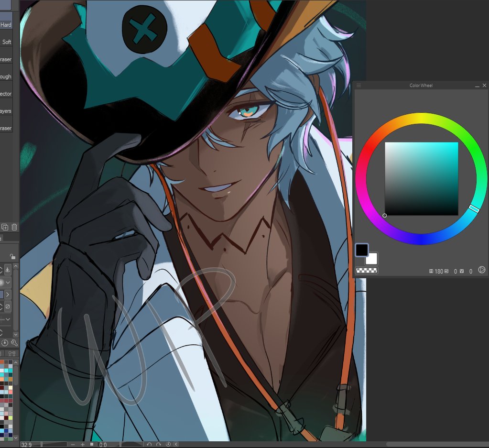Select the Vector tool
The height and width of the screenshot is (448, 489).
[6, 93]
